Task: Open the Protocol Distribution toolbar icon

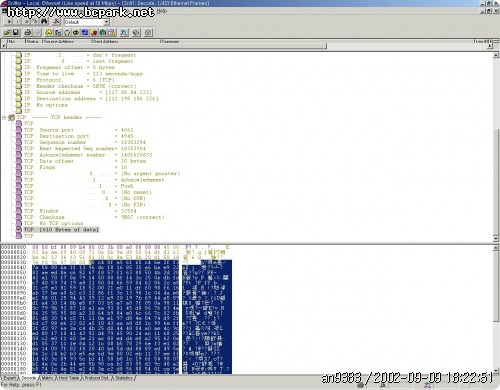Action: tap(94, 32)
